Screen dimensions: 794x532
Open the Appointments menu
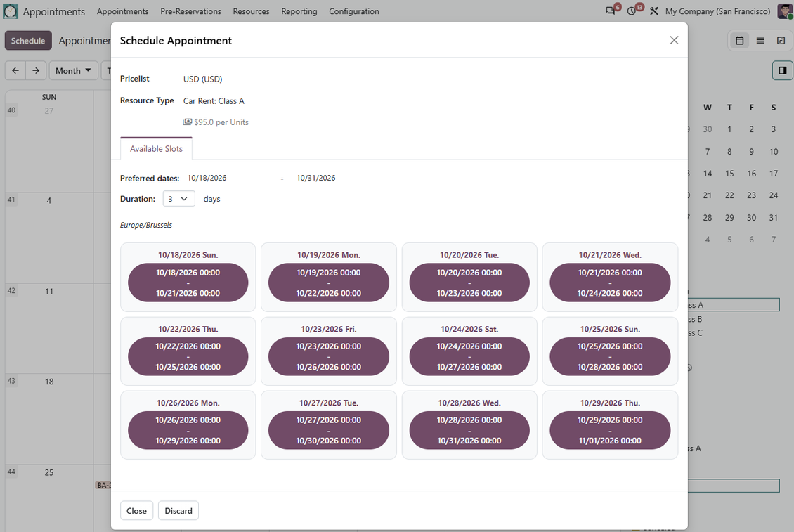tap(122, 11)
